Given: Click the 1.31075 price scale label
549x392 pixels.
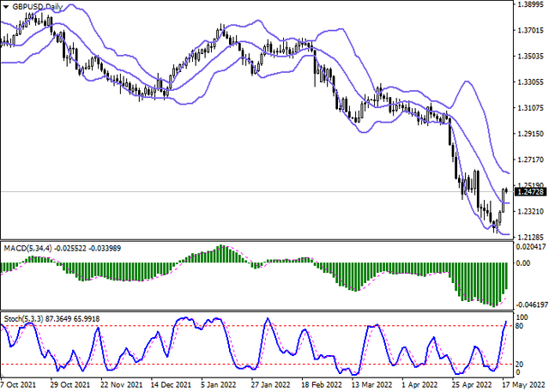Looking at the screenshot, I should point(530,108).
